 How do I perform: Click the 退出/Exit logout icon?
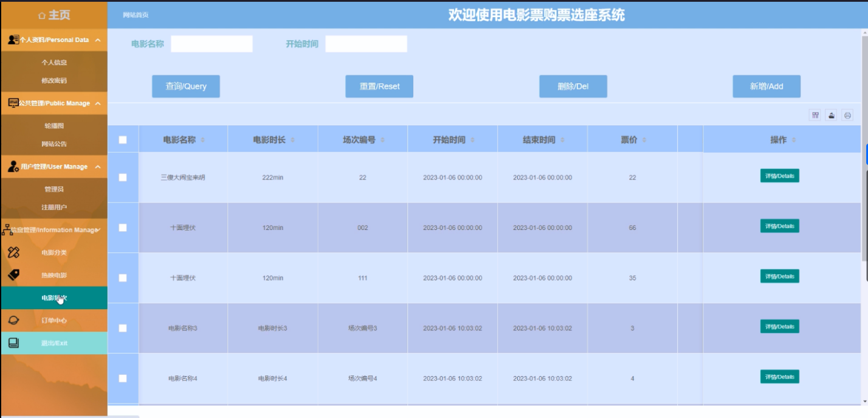(14, 343)
